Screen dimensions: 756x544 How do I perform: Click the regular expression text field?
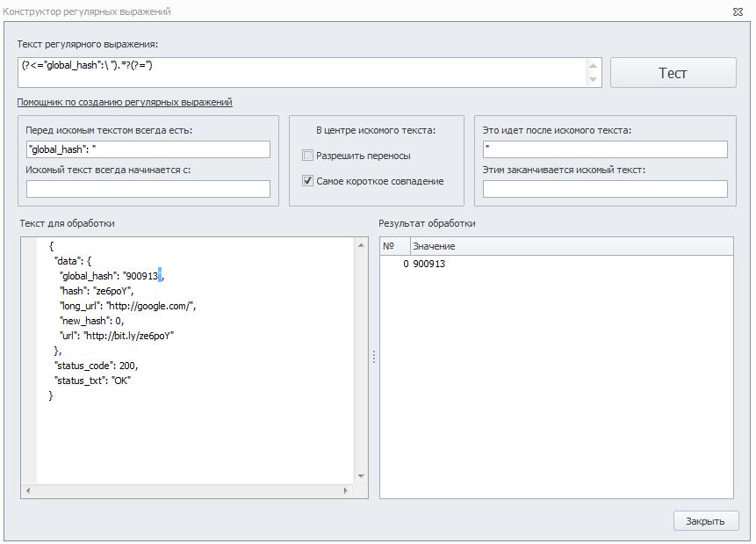pos(302,72)
